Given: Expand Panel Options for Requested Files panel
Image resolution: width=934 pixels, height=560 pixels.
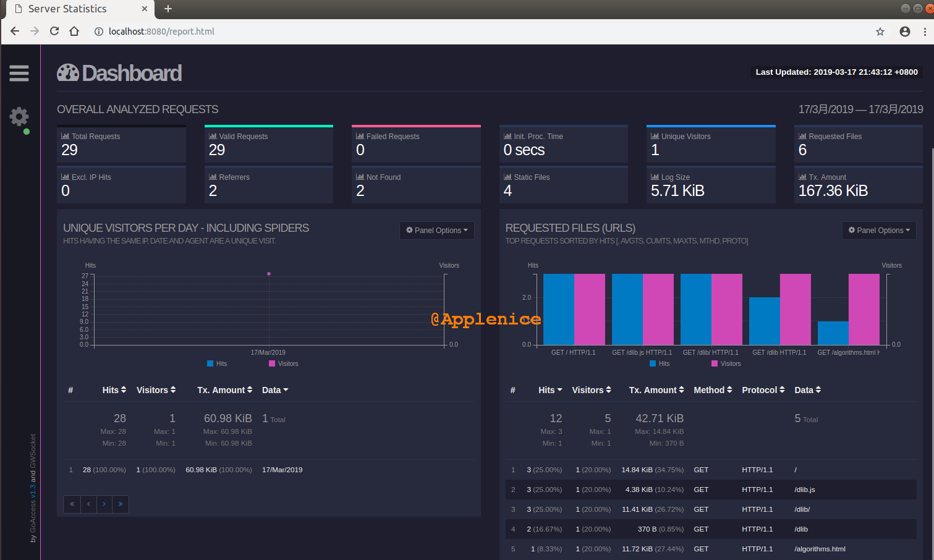Looking at the screenshot, I should click(x=878, y=231).
